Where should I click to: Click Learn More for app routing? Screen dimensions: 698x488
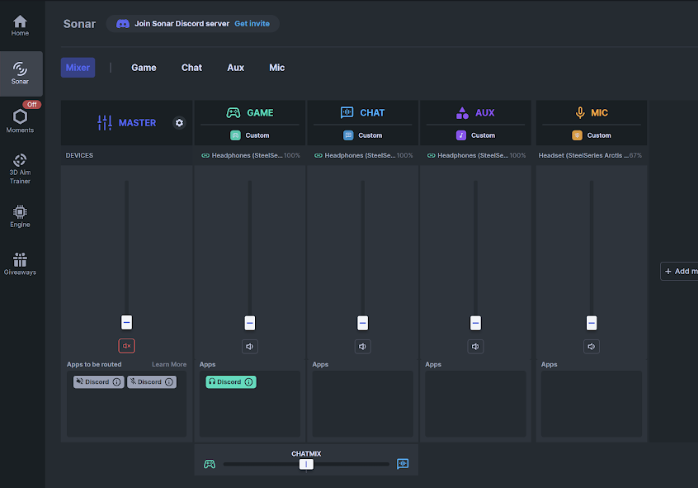pos(169,364)
